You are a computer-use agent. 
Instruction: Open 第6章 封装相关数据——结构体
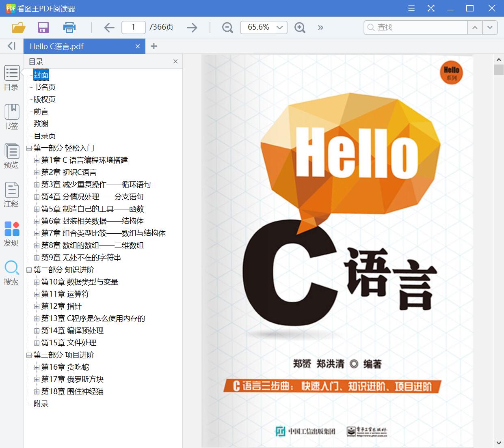(x=93, y=221)
